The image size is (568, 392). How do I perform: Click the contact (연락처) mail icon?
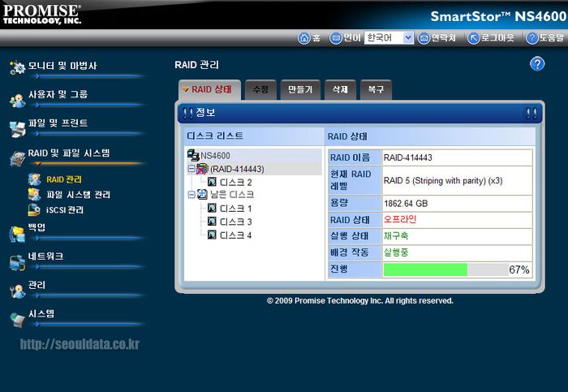click(424, 37)
